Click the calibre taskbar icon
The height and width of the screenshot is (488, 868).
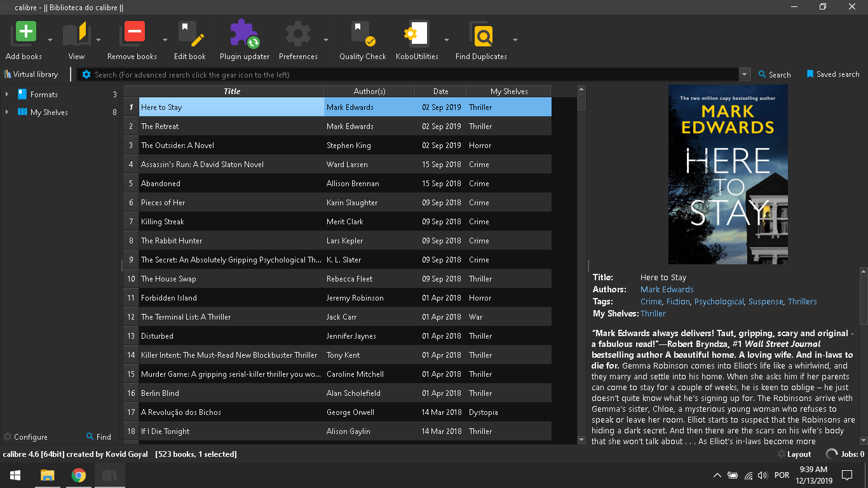[x=110, y=475]
